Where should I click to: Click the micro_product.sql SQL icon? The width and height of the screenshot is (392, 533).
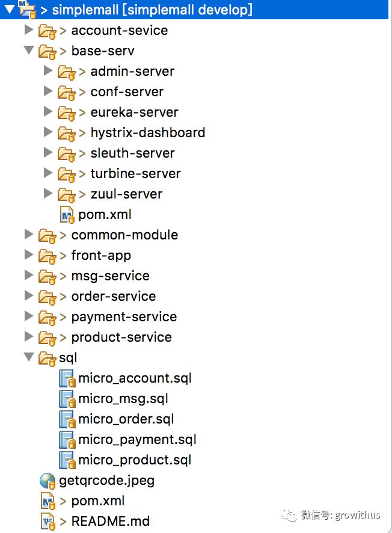pyautogui.click(x=67, y=460)
